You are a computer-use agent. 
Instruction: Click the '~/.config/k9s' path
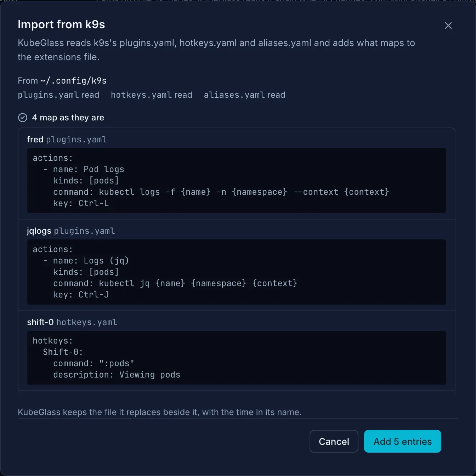(x=73, y=81)
